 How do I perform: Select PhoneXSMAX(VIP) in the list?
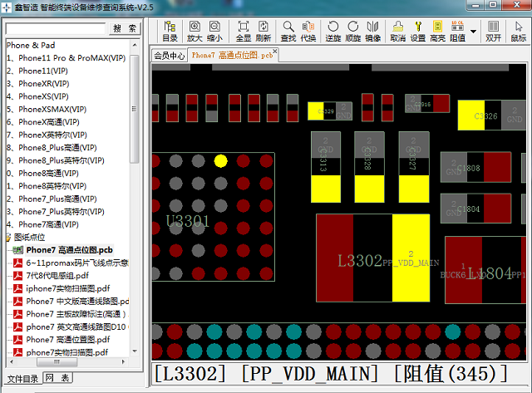tap(47, 109)
